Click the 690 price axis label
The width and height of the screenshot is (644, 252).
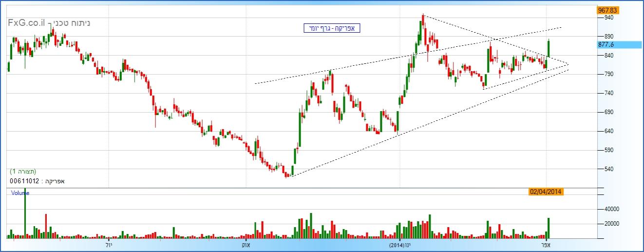[608, 112]
